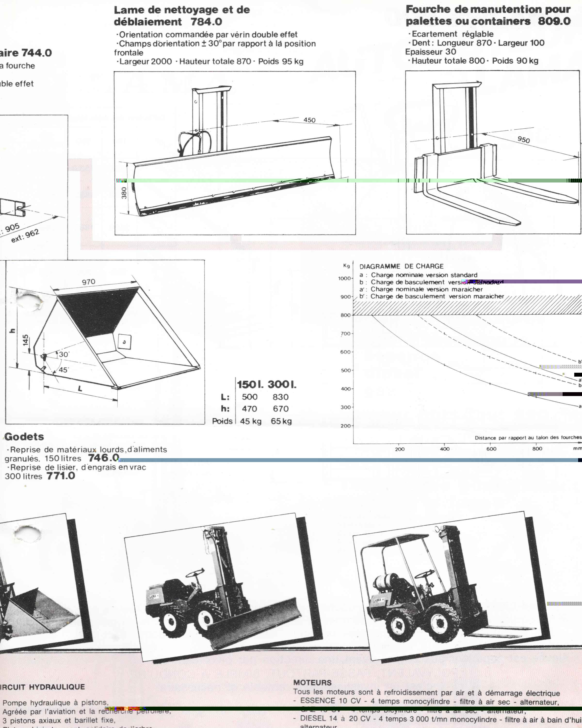Click the weight '65 kg' in table
This screenshot has height=728, width=582.
(281, 422)
